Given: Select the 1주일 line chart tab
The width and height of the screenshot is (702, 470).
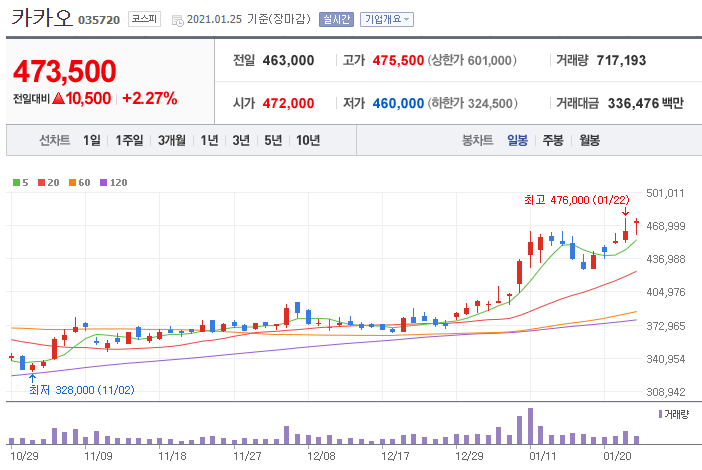Looking at the screenshot, I should (x=129, y=141).
